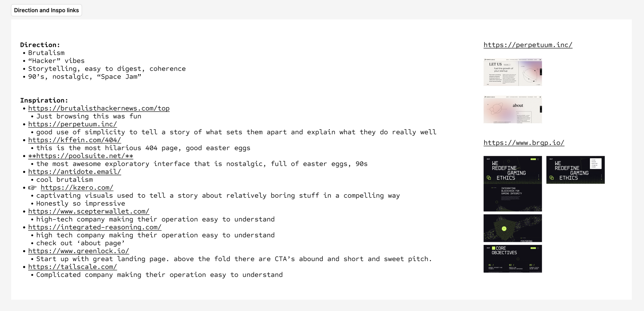The height and width of the screenshot is (311, 644).
Task: Select the small gaming ethics thumbnail with menu
Action: pos(575,170)
